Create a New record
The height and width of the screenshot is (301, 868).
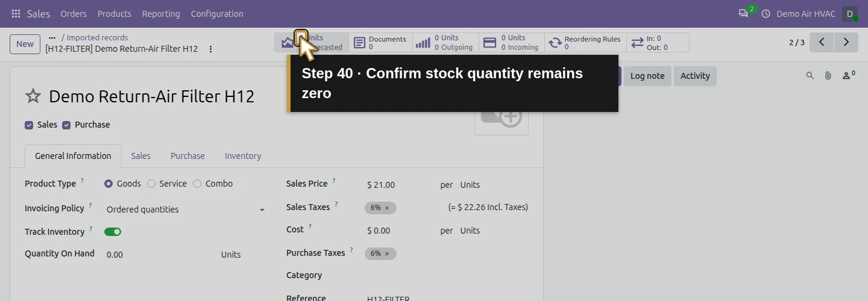tap(25, 44)
